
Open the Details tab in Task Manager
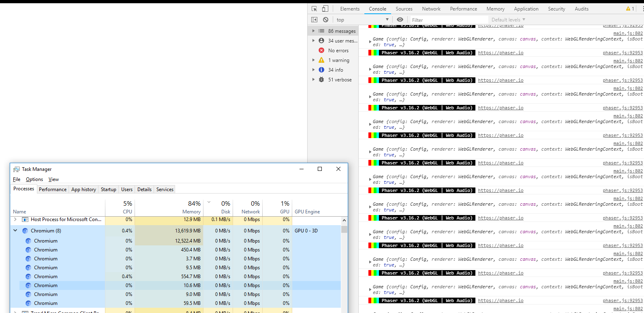tap(144, 190)
